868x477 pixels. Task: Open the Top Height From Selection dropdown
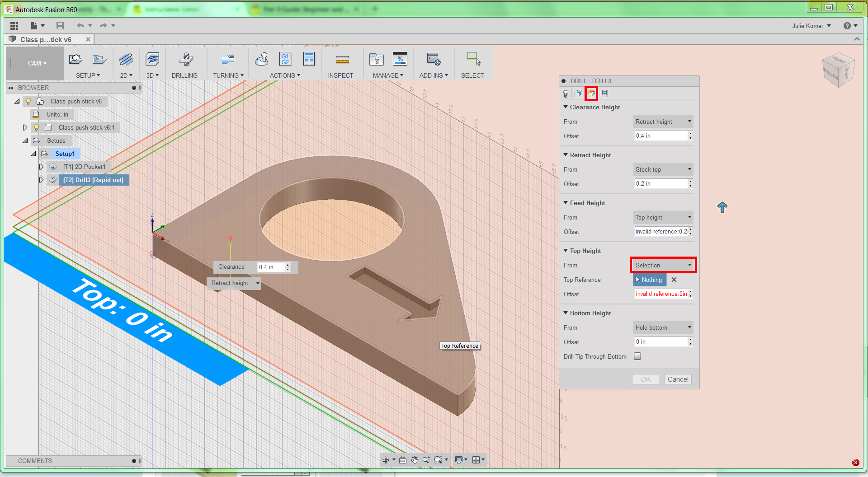[x=663, y=265]
